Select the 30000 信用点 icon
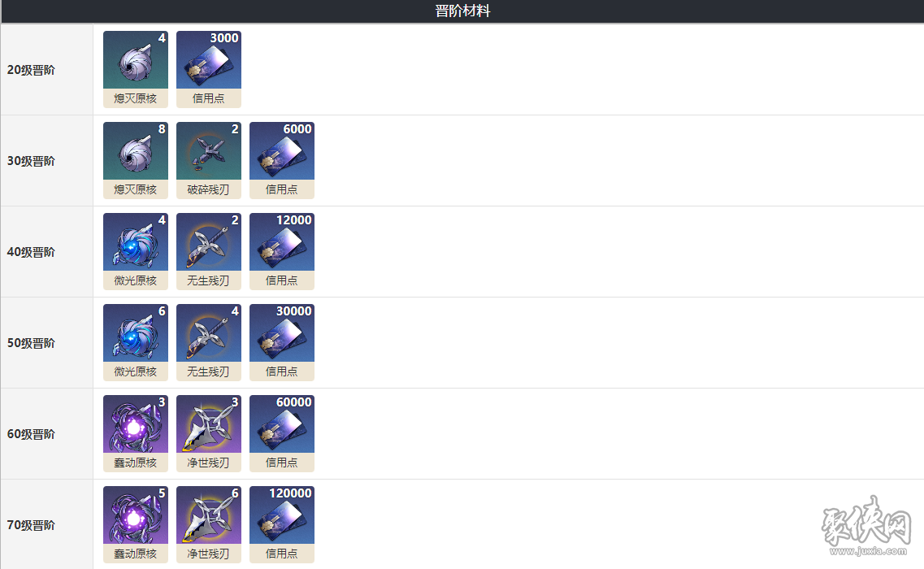 [x=282, y=342]
